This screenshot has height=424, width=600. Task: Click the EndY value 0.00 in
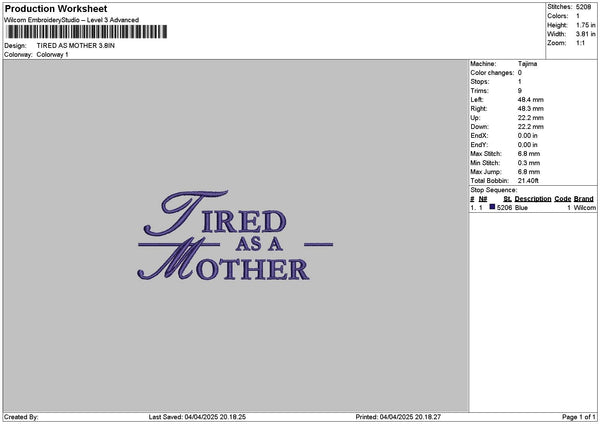528,145
